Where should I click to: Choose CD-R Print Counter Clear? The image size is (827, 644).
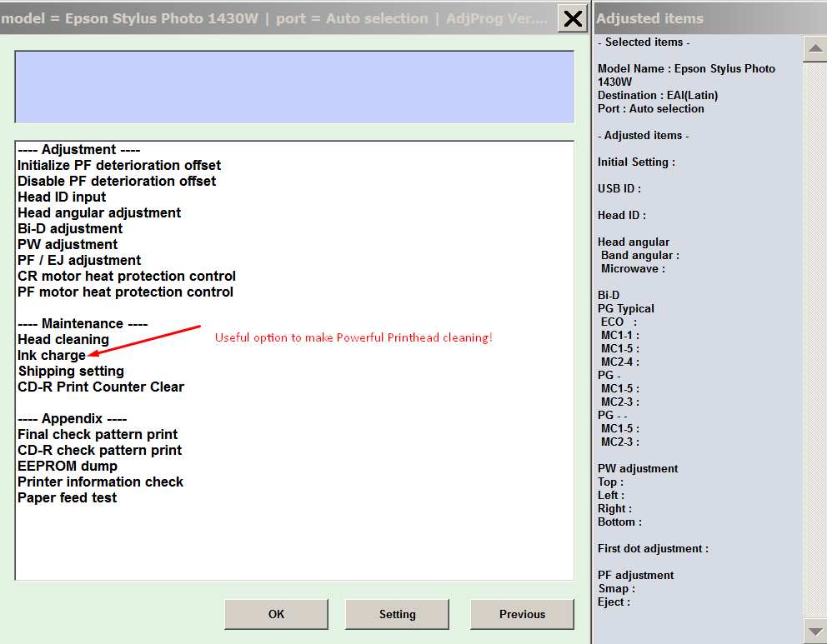coord(101,387)
